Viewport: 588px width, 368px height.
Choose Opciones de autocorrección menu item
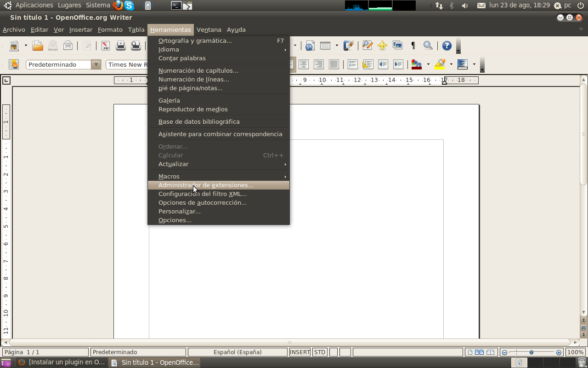tap(219, 202)
